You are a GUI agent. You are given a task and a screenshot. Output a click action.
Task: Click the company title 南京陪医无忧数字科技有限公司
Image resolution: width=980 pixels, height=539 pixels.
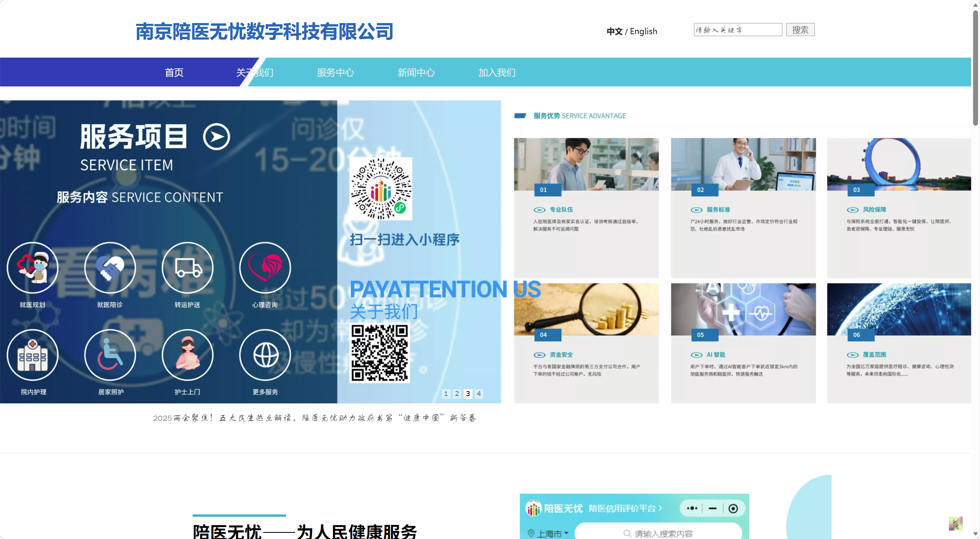(x=264, y=32)
